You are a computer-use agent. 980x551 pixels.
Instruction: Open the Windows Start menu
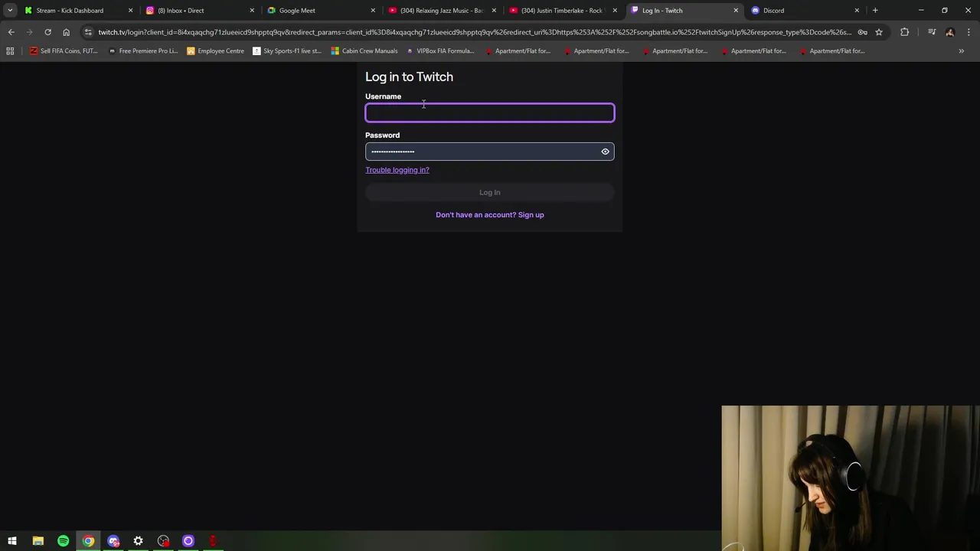coord(12,541)
